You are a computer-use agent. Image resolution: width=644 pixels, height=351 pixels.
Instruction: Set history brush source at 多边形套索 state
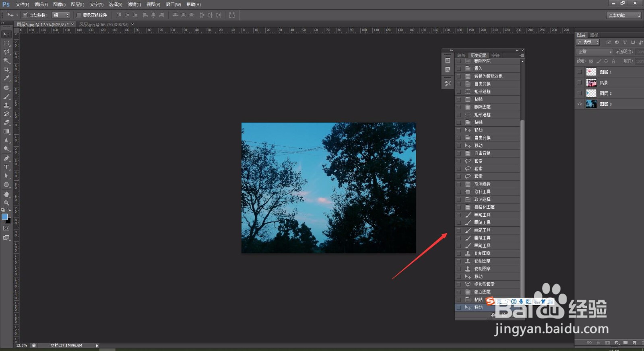point(458,284)
